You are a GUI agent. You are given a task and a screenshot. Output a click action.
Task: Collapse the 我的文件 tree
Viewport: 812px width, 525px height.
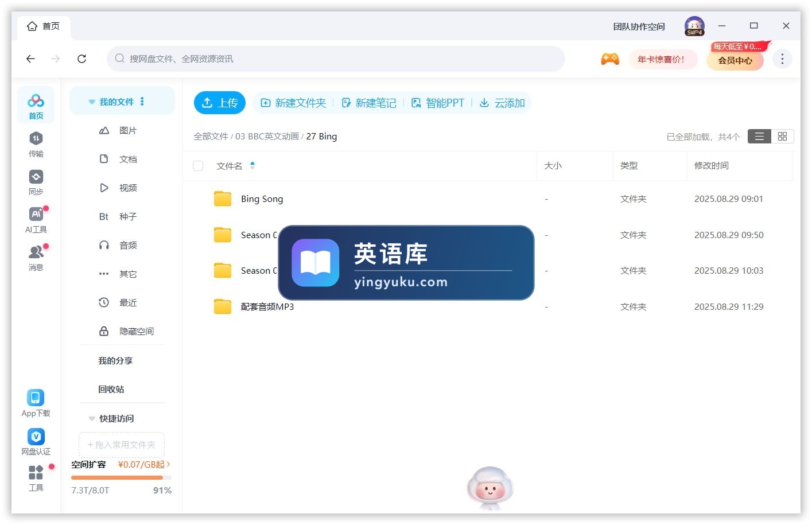92,102
